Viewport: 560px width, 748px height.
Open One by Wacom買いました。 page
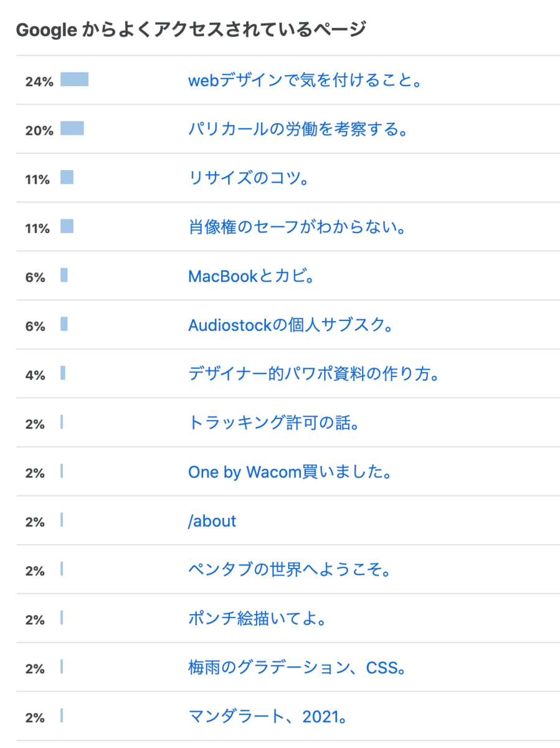290,472
